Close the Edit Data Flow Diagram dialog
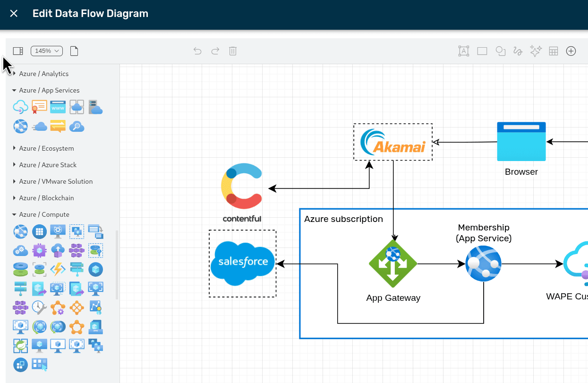Screen dimensions: 588x383 click(14, 14)
